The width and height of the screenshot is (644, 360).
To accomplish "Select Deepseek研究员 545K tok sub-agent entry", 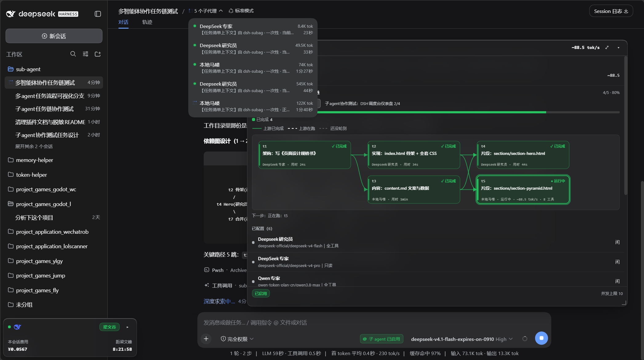I will click(253, 87).
